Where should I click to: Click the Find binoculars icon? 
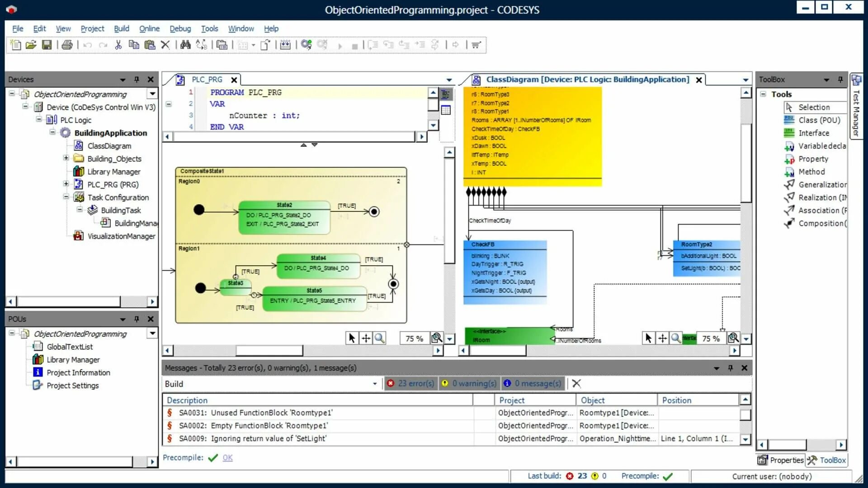click(x=185, y=45)
